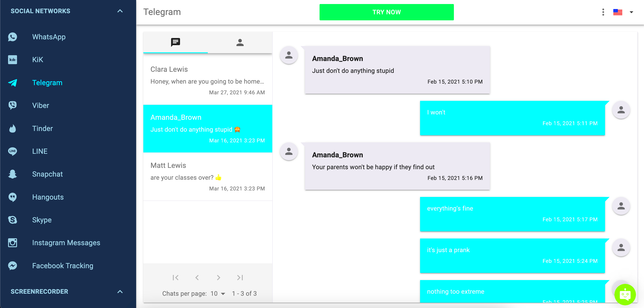Select the Skype icon in sidebar
This screenshot has height=308, width=644.
coord(12,220)
